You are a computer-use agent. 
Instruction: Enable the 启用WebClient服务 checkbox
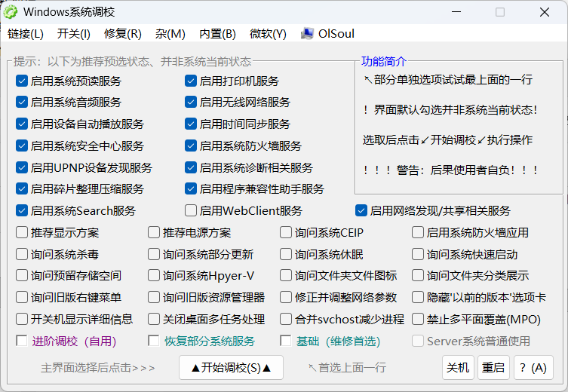tap(191, 211)
